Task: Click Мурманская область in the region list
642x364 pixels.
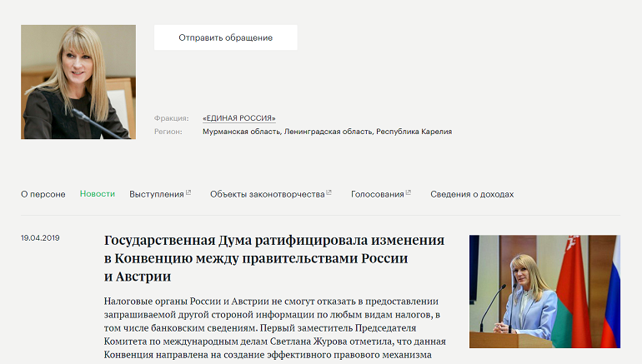Action: (x=241, y=132)
